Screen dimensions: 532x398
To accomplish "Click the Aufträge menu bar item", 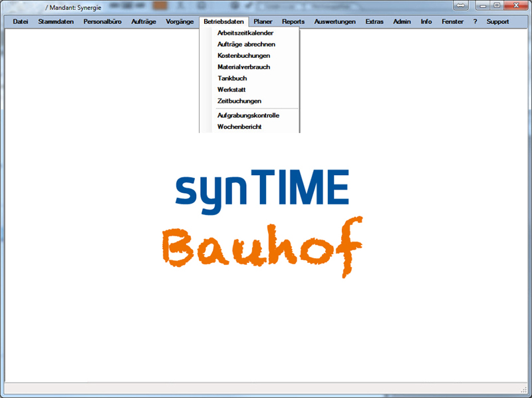I will tap(144, 21).
